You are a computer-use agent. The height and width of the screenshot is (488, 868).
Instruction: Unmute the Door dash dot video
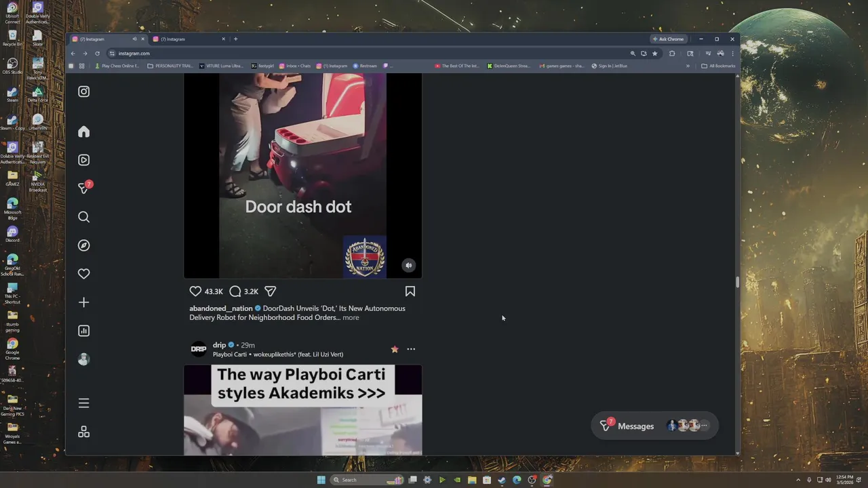(408, 266)
